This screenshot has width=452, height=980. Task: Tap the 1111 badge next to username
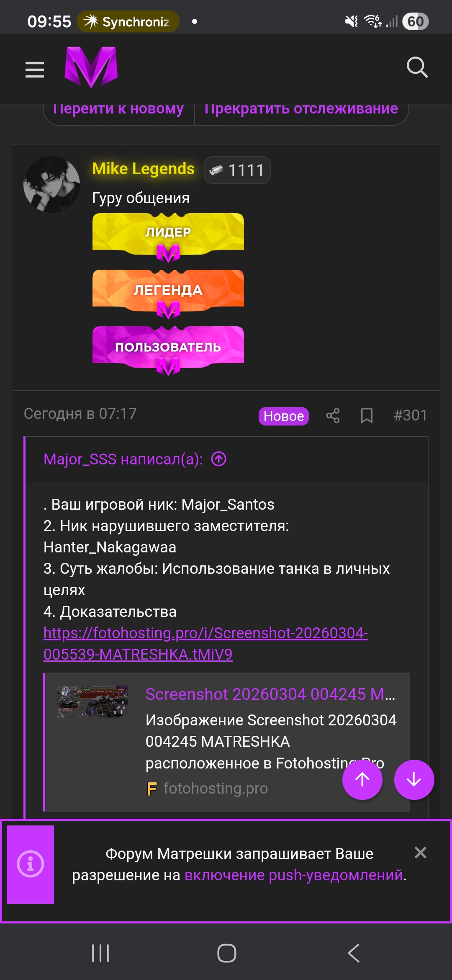[237, 170]
